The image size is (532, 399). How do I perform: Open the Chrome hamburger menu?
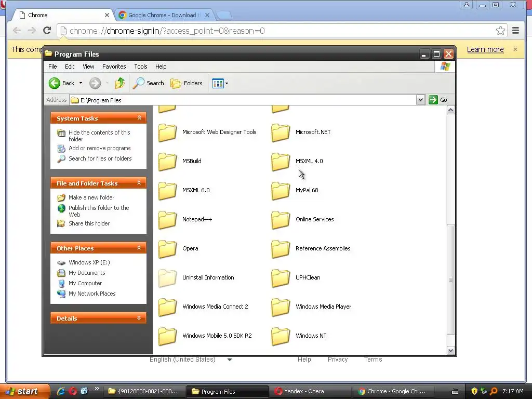(x=516, y=31)
